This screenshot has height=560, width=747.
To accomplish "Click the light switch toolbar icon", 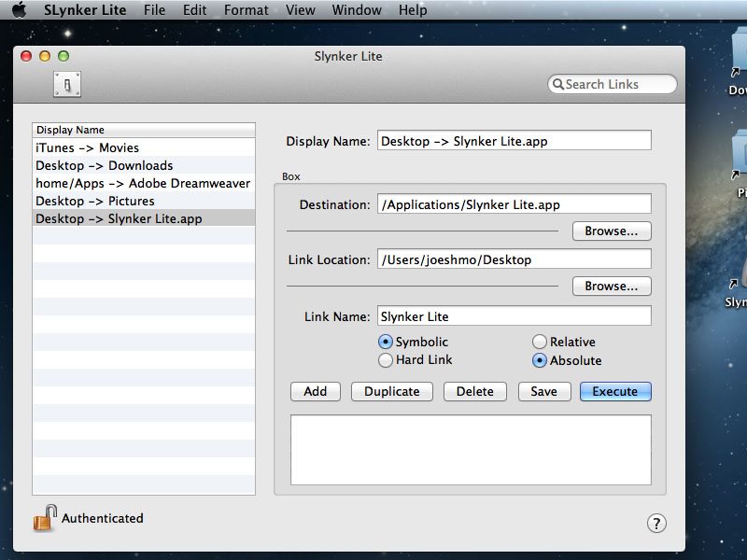I will coord(67,84).
